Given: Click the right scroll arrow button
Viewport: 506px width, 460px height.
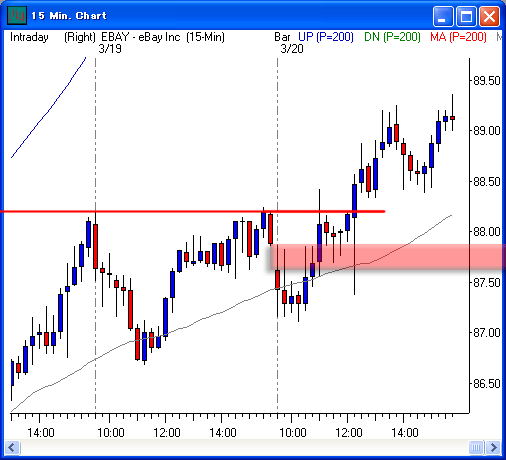Looking at the screenshot, I should coord(493,447).
